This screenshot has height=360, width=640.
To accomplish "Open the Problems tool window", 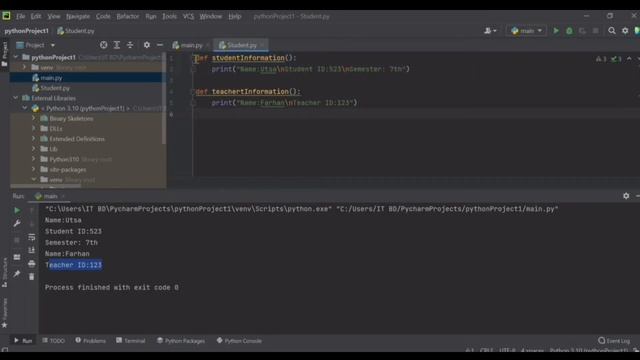I will (90, 340).
